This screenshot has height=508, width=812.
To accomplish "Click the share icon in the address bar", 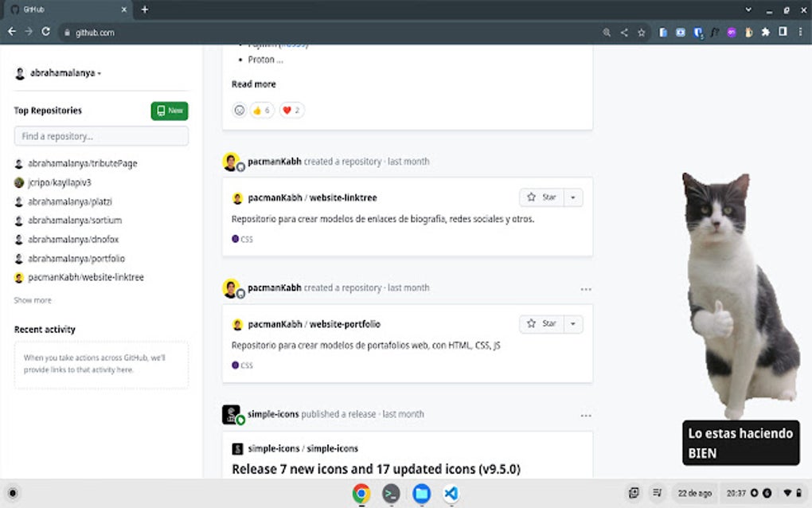I will [x=624, y=33].
